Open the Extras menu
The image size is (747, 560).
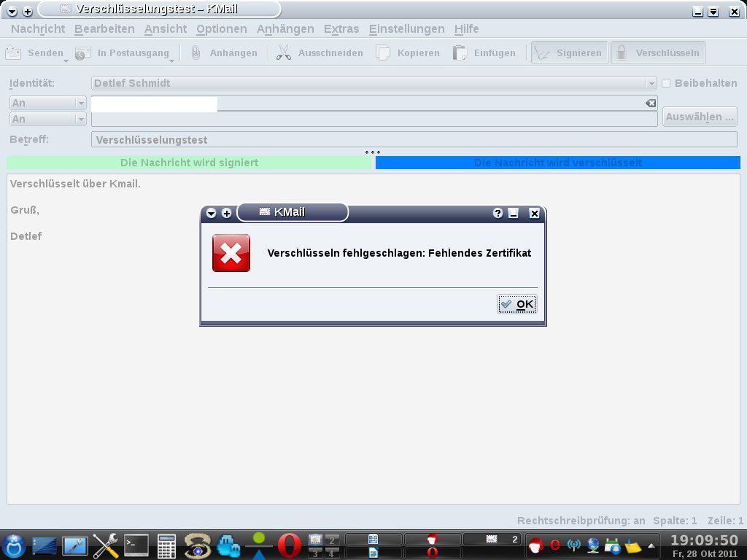[341, 29]
